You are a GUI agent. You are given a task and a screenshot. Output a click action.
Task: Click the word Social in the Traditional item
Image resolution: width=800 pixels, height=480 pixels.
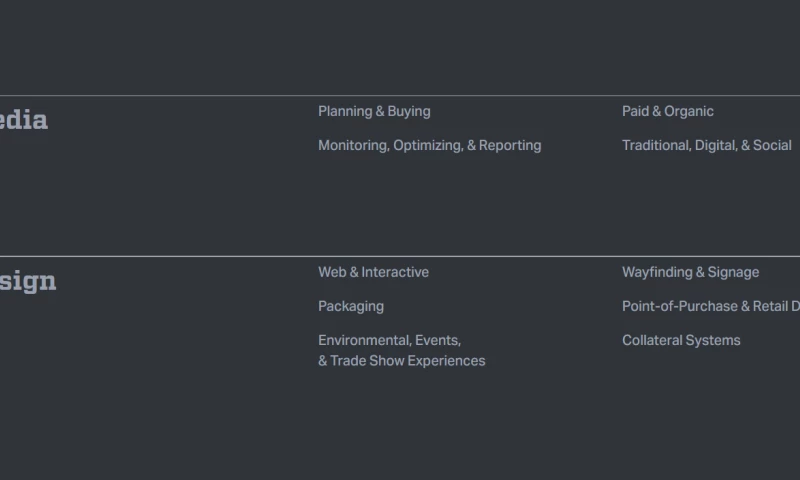tap(772, 146)
